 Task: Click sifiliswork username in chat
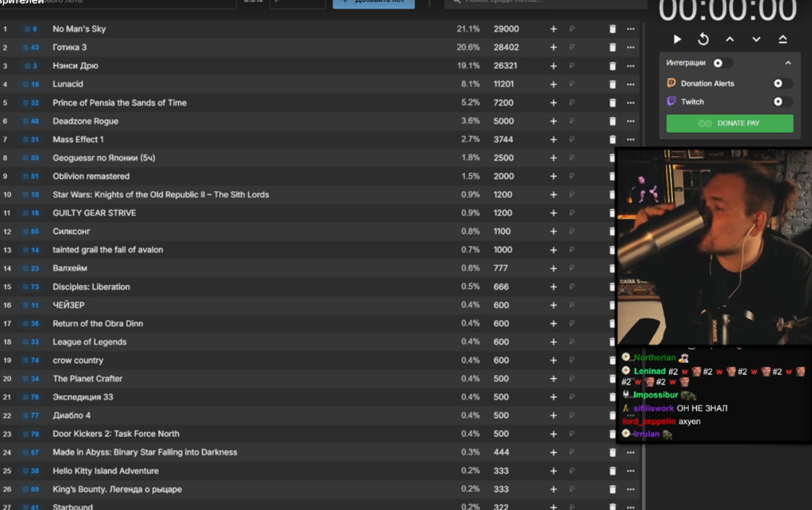654,409
